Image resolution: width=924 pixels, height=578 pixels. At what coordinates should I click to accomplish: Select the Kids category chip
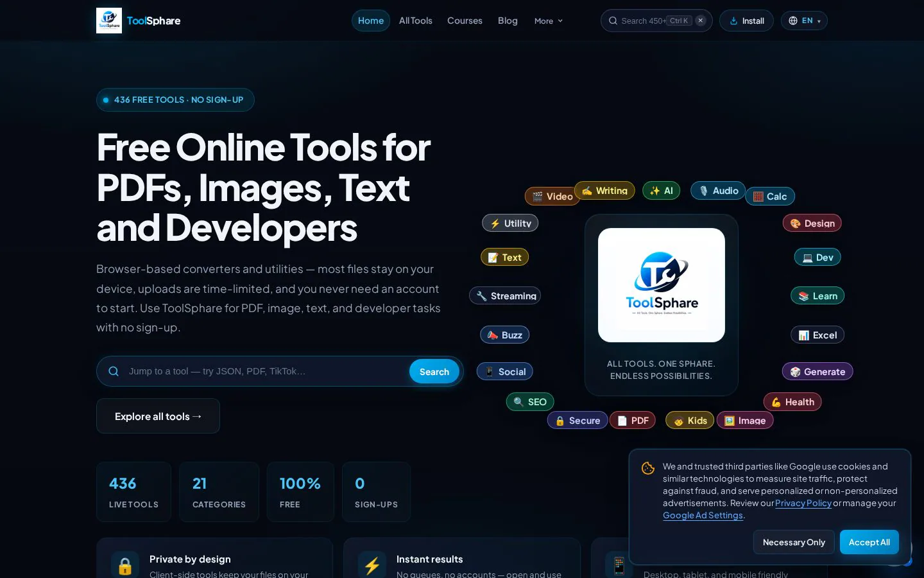690,421
